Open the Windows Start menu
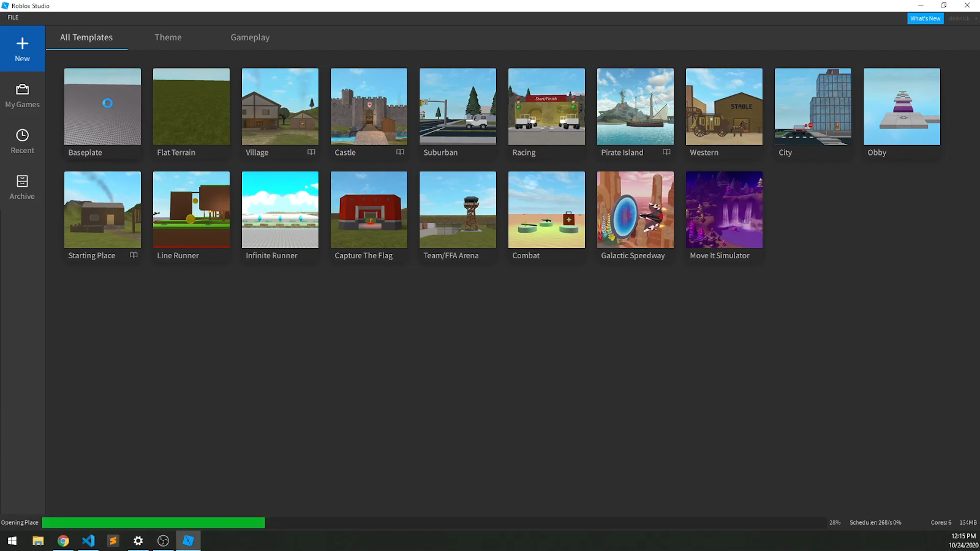 (x=12, y=541)
